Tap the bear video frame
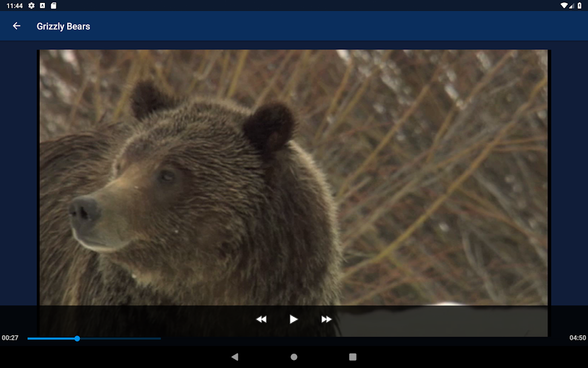The height and width of the screenshot is (368, 588). (293, 177)
